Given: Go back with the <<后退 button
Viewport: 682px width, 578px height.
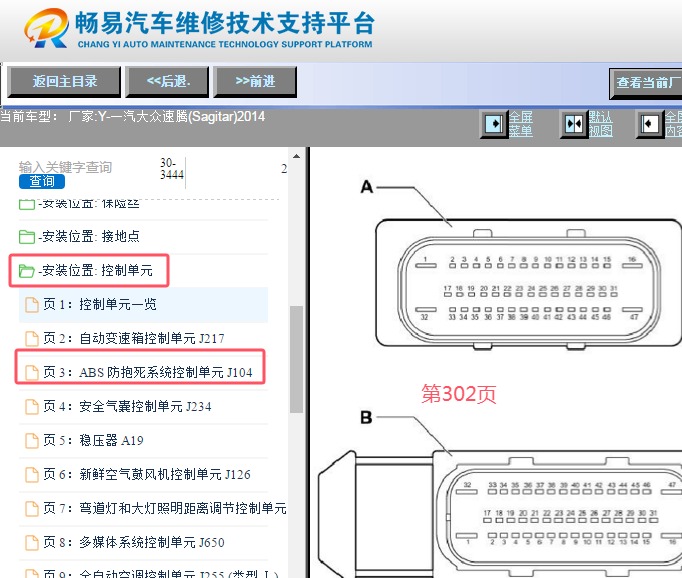Looking at the screenshot, I should click(x=167, y=81).
